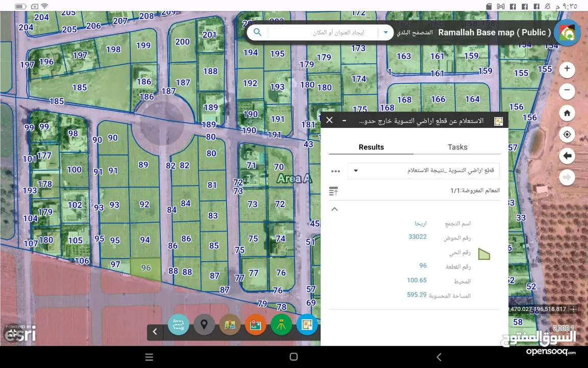The image size is (588, 368).
Task: Open the three-dots result options menu
Action: (x=335, y=171)
